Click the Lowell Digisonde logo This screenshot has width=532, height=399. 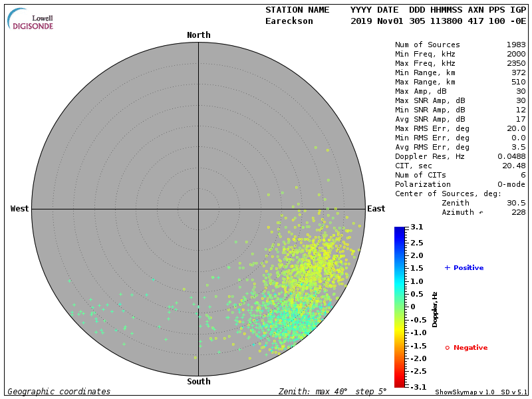[31, 19]
